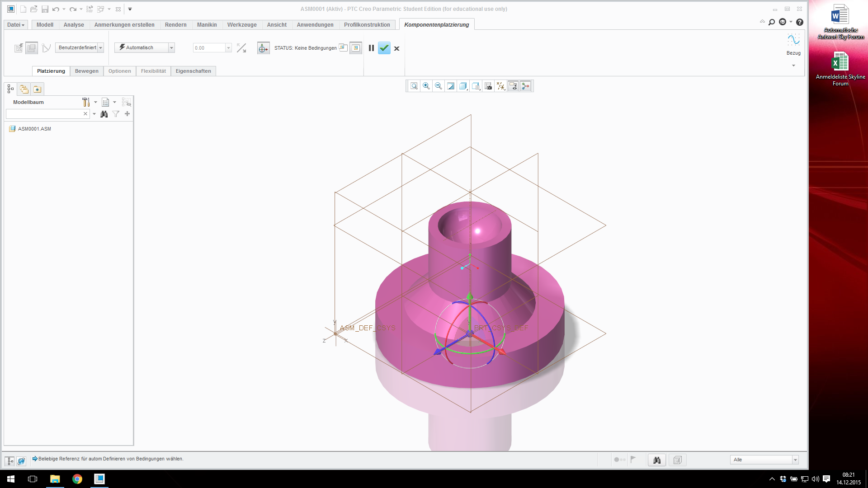The height and width of the screenshot is (488, 868).
Task: Switch to the Bewegen tab
Action: [x=86, y=71]
